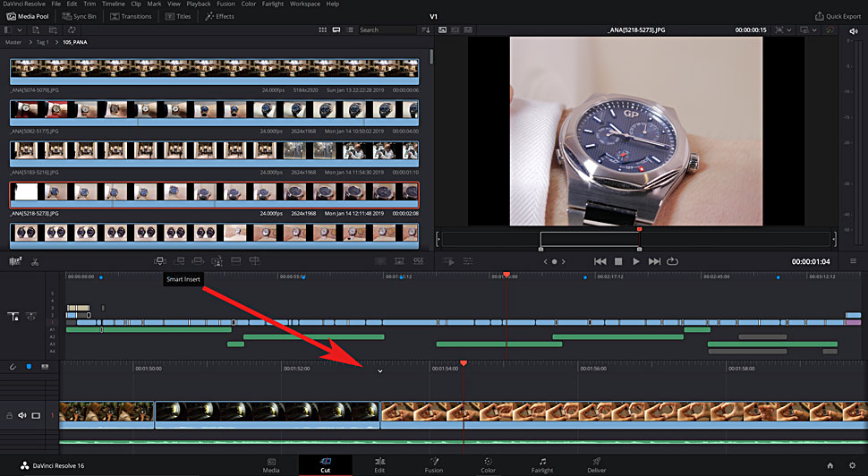Click the Import Media Folder icon

click(53, 30)
